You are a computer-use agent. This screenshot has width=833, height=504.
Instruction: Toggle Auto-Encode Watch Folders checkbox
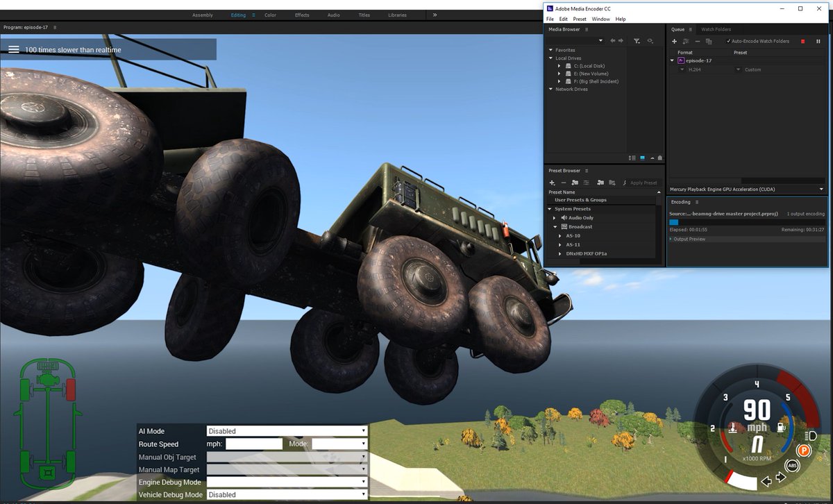728,41
